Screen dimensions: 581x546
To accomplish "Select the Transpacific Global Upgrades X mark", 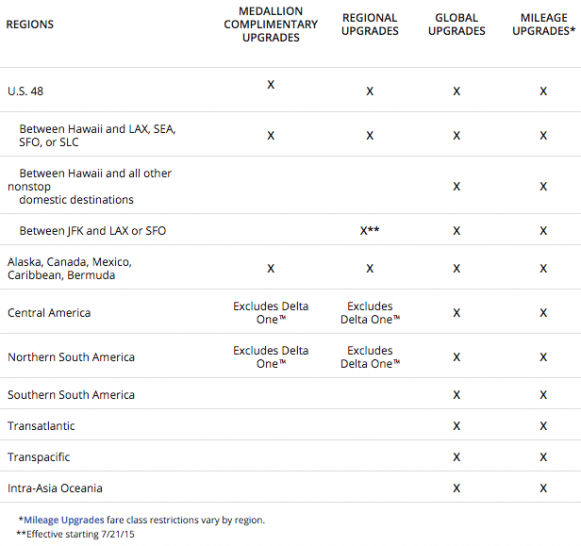I will click(x=456, y=457).
